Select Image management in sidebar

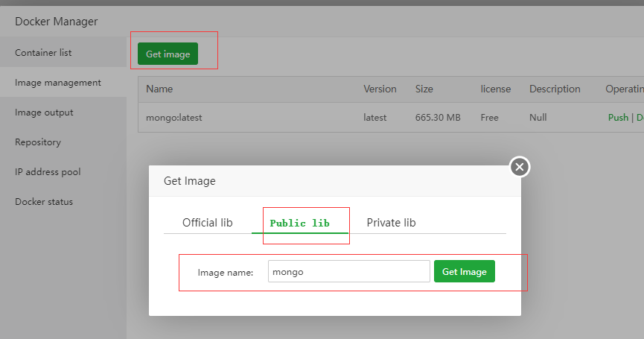[x=58, y=83]
